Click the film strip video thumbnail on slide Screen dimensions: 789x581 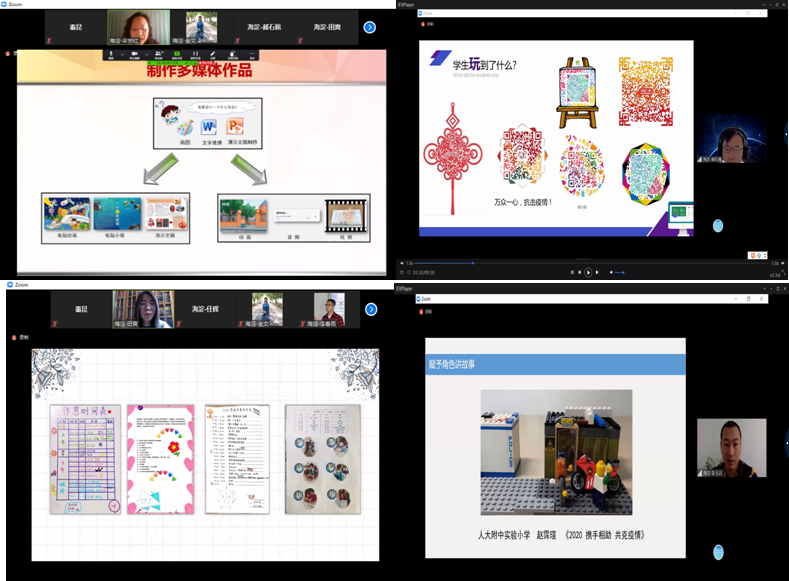[347, 216]
